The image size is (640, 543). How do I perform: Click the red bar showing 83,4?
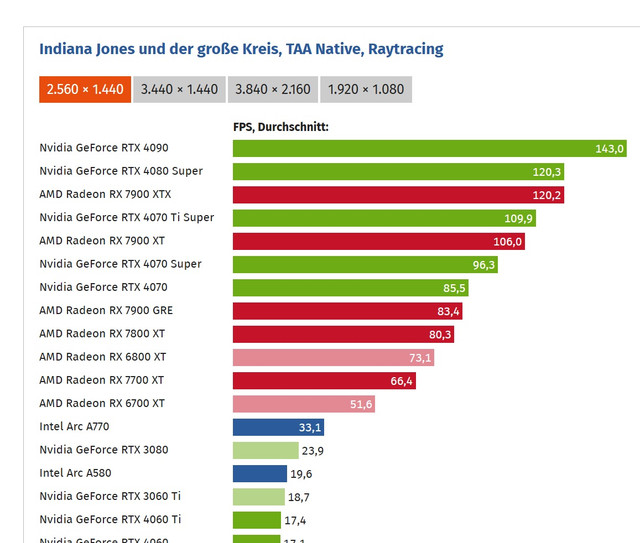[348, 312]
